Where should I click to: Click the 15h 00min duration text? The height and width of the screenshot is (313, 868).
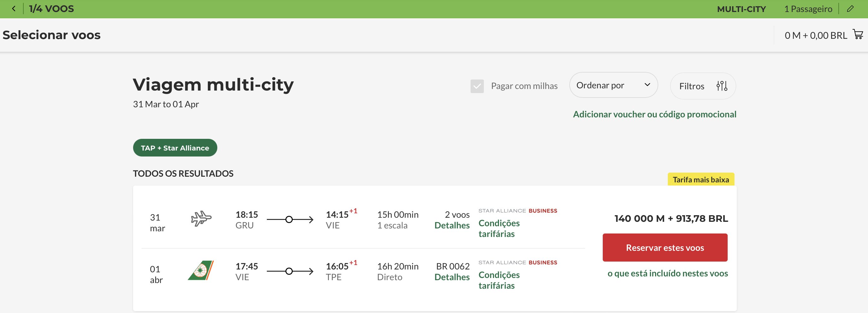tap(398, 215)
